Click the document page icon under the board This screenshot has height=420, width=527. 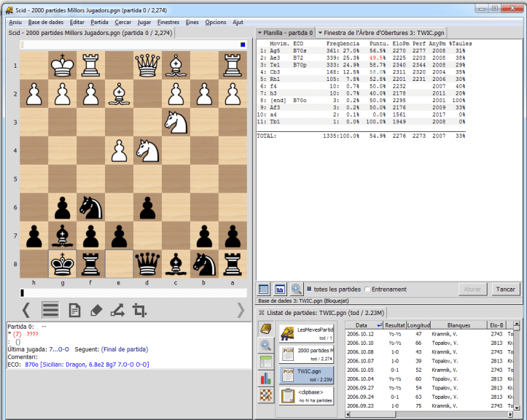coord(74,311)
